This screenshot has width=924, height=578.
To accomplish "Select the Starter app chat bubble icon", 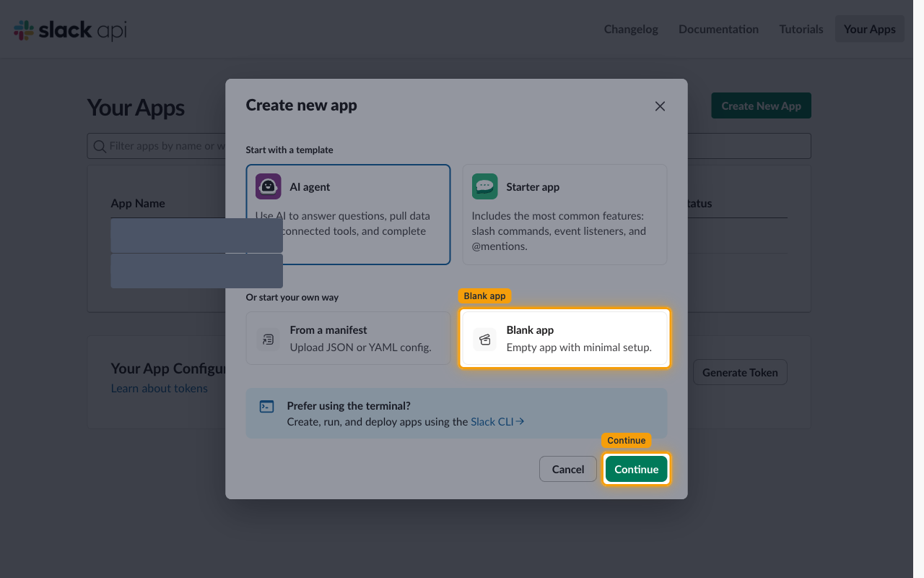I will pos(485,186).
